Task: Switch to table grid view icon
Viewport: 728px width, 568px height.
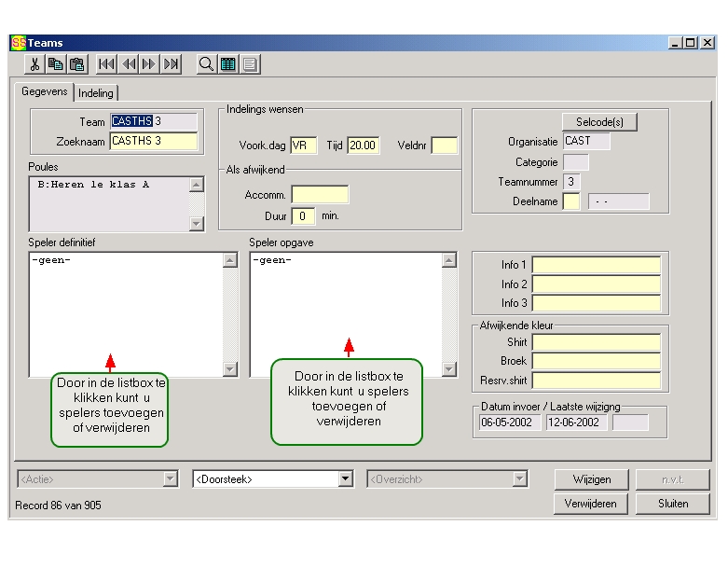Action: tap(227, 64)
